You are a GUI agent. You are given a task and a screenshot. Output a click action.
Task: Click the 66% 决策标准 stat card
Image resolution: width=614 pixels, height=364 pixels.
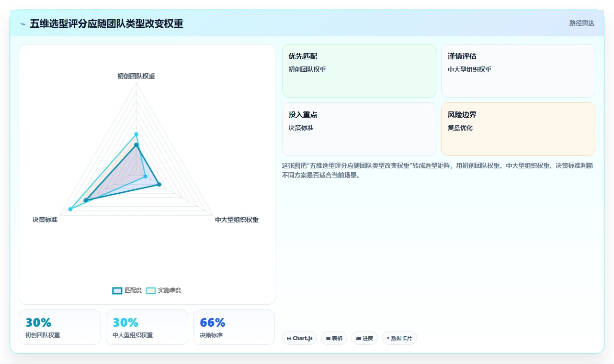(x=234, y=327)
